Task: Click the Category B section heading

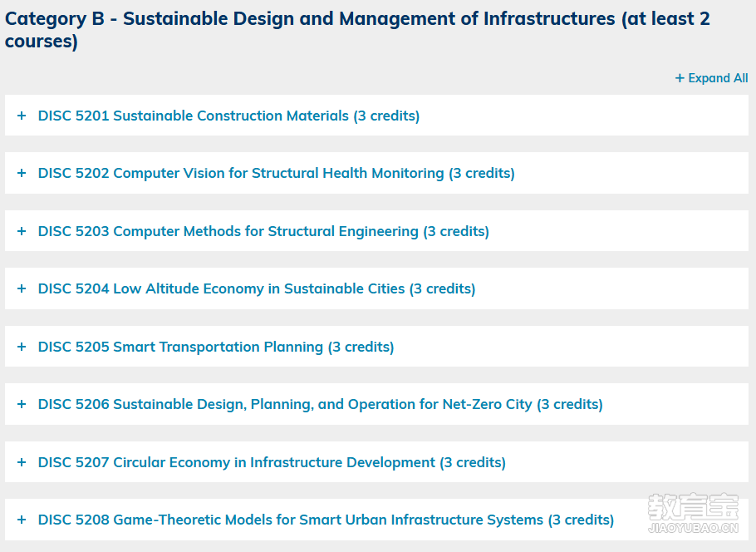Action: pos(357,30)
